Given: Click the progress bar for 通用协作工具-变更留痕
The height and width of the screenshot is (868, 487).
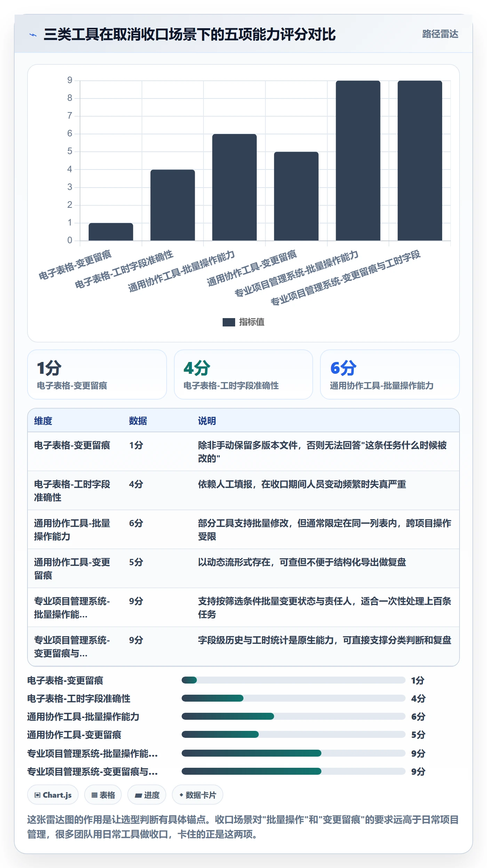Looking at the screenshot, I should coord(293,734).
